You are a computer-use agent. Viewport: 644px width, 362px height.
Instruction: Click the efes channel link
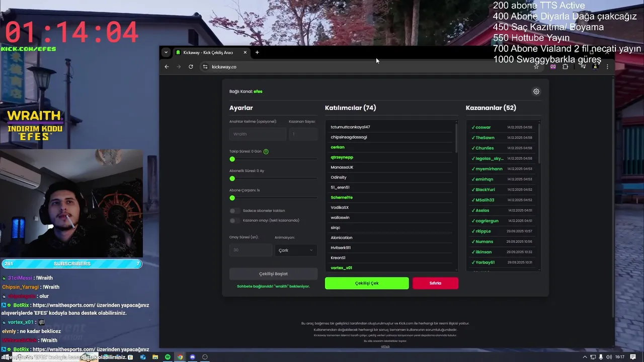[258, 92]
